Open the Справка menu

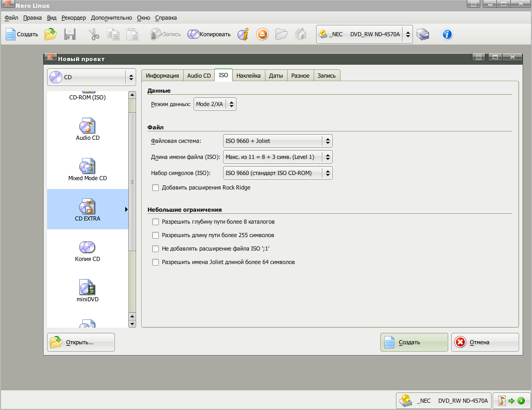166,18
